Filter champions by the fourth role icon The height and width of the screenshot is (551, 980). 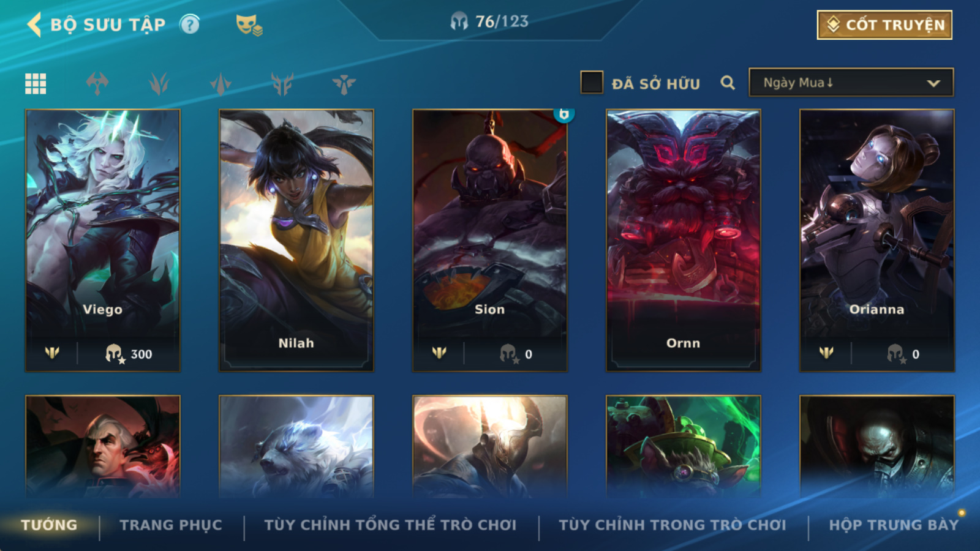tap(282, 84)
